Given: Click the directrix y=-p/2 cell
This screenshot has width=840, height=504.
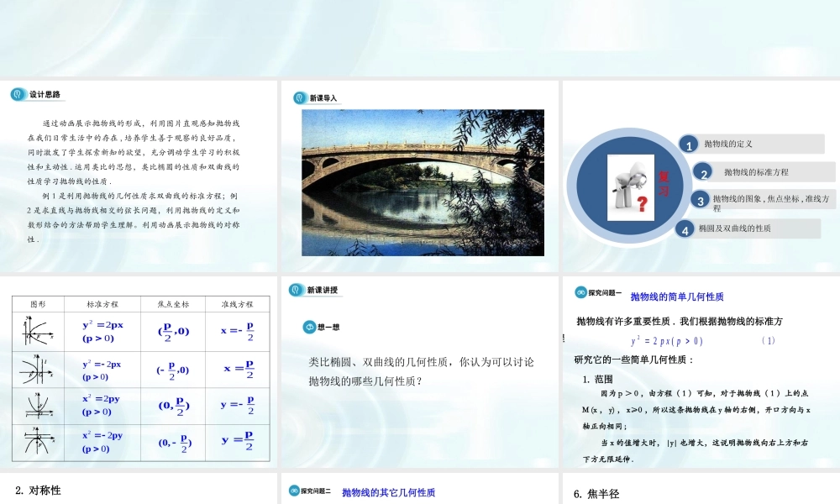Looking at the screenshot, I should (238, 406).
